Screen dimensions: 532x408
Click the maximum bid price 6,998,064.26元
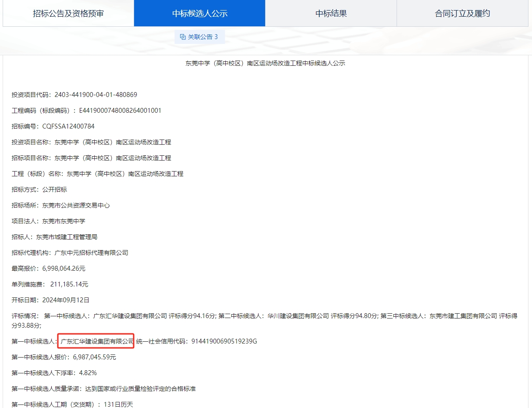pyautogui.click(x=64, y=268)
